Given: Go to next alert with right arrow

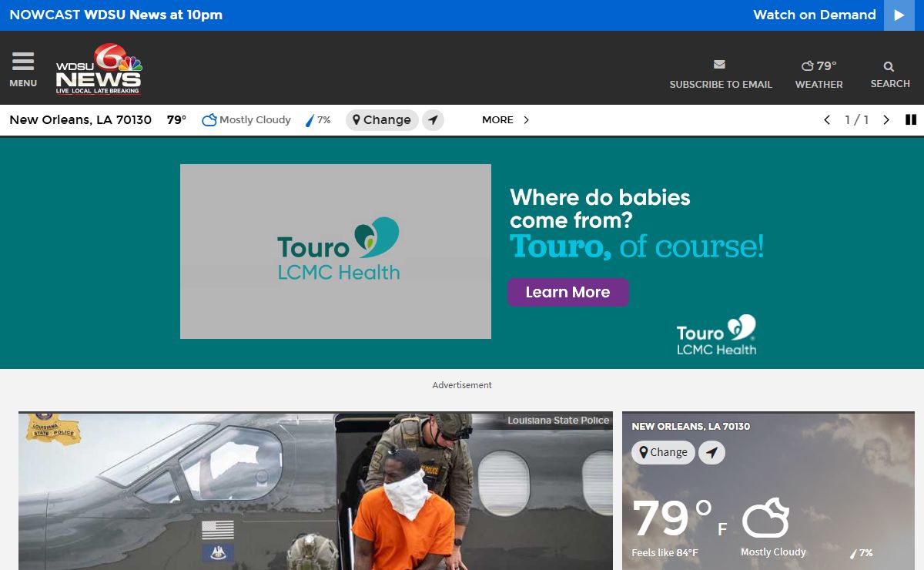Looking at the screenshot, I should click(x=886, y=120).
